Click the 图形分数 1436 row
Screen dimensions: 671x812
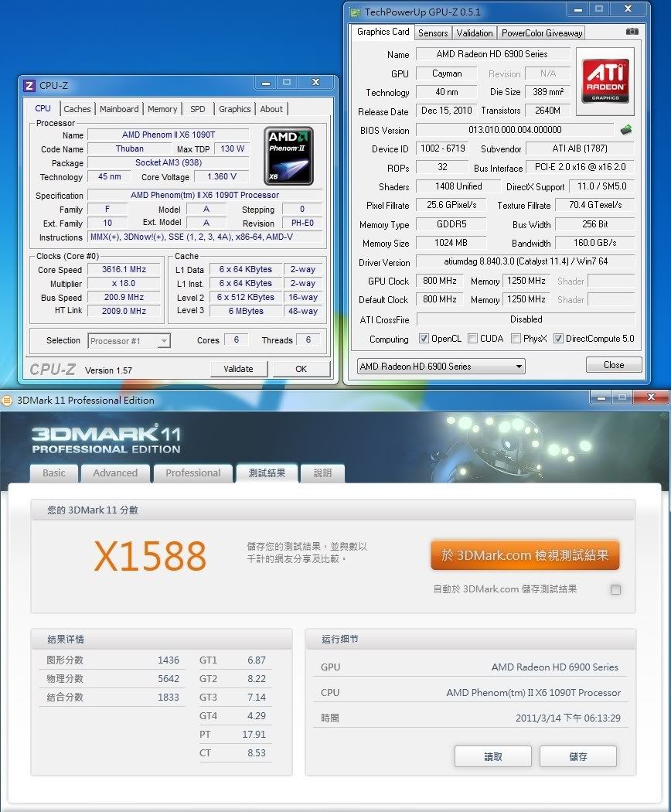point(112,660)
